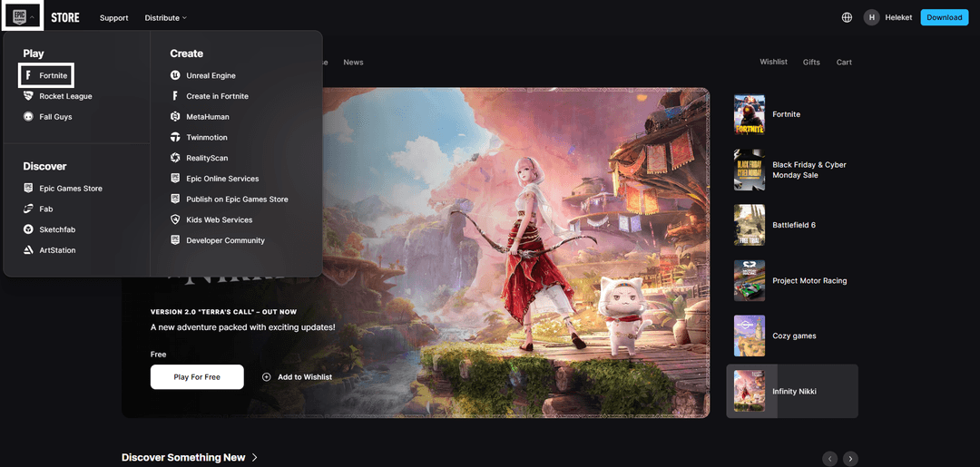Image resolution: width=980 pixels, height=467 pixels.
Task: Click the chevron beside Discover Something New
Action: pyautogui.click(x=254, y=458)
